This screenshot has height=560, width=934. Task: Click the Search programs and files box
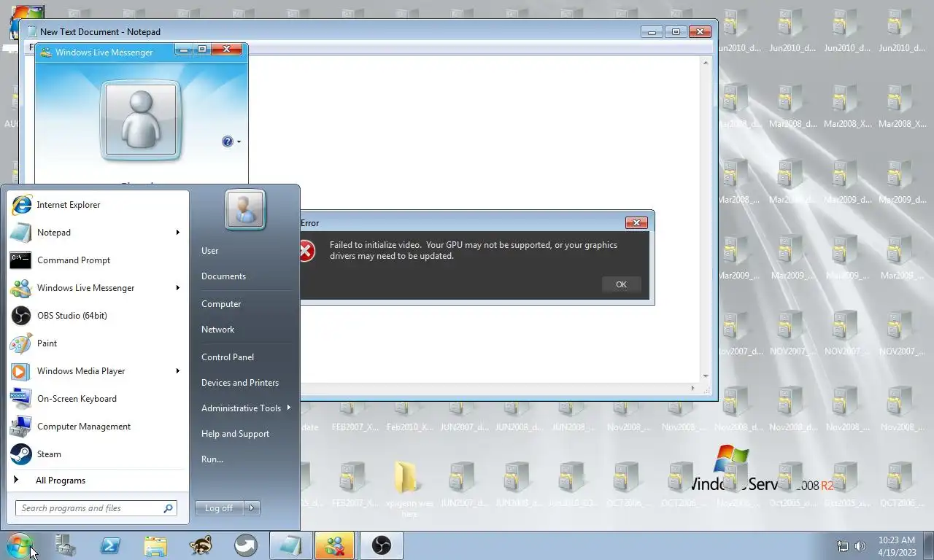tap(96, 508)
